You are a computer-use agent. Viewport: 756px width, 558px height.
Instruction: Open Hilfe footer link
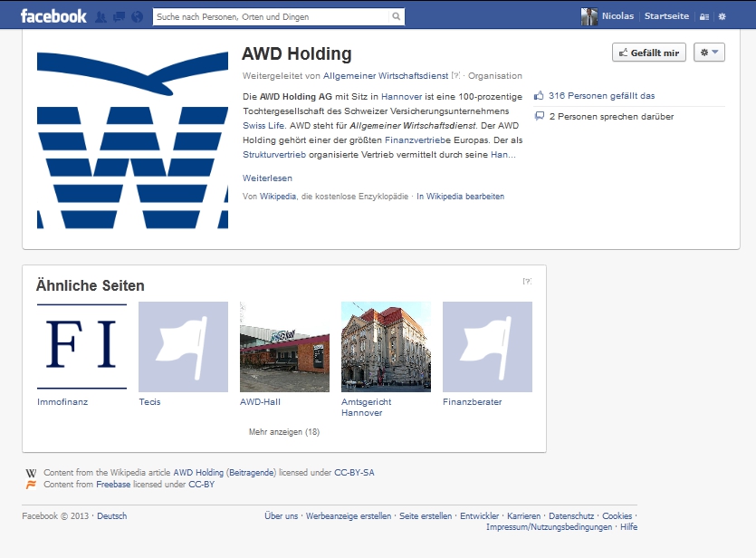point(628,526)
